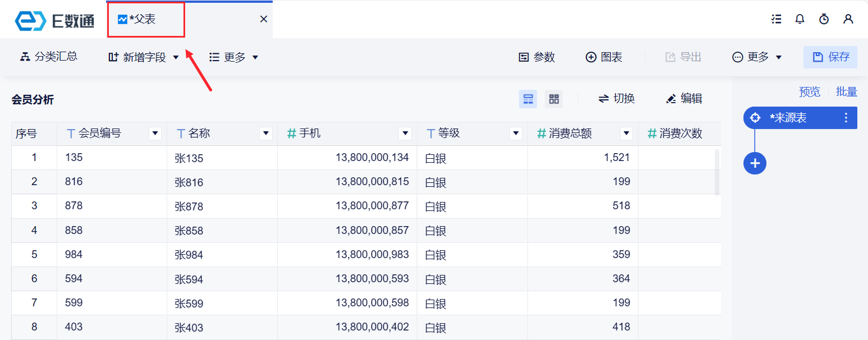Screen dimensions: 868x340
Task: Open the 分类汇总 menu item
Action: click(49, 57)
